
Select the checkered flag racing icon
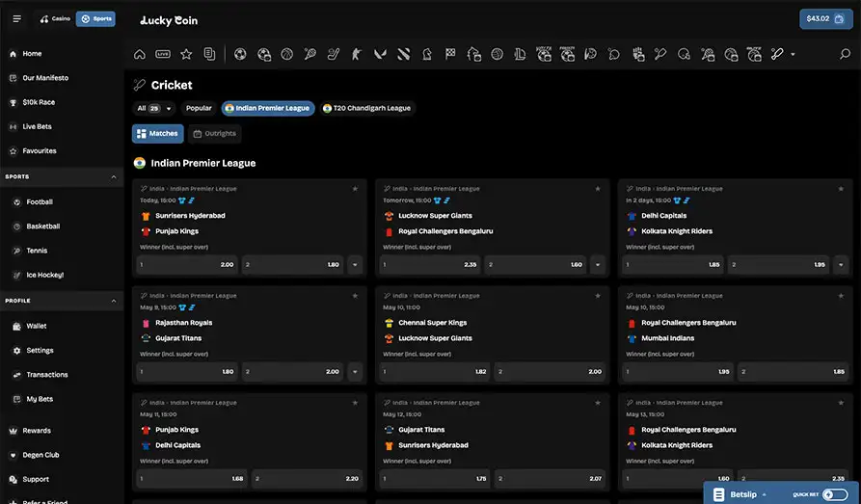point(450,54)
